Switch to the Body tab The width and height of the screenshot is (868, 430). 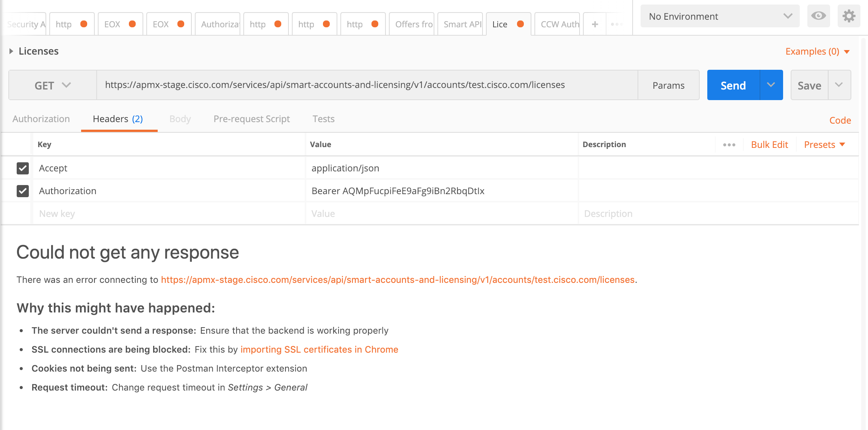pyautogui.click(x=180, y=119)
